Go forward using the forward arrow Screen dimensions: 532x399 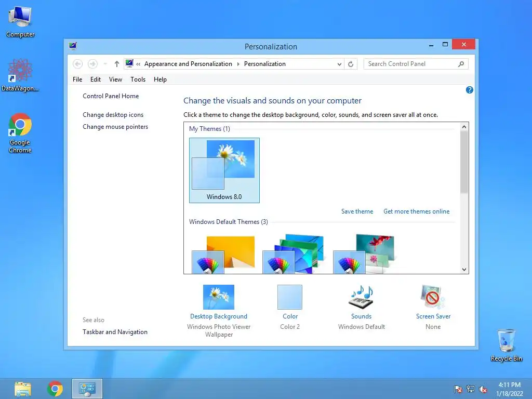click(x=92, y=64)
